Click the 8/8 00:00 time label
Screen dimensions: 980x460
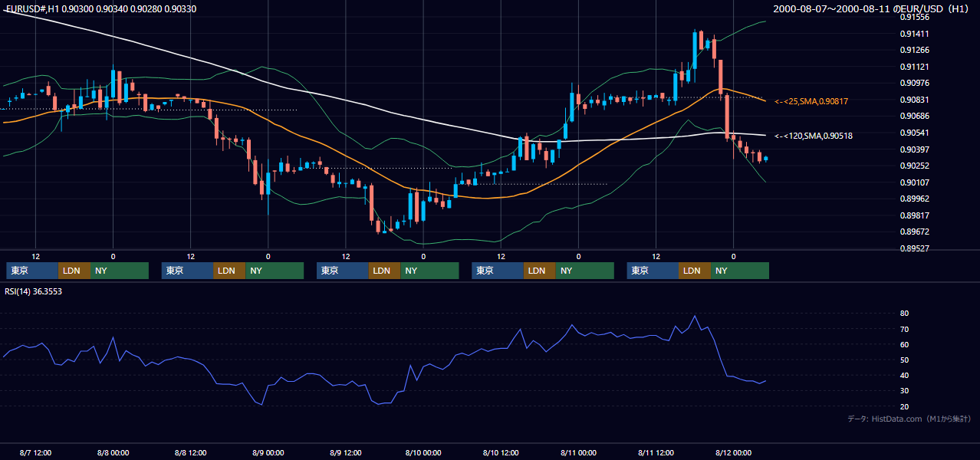(x=113, y=452)
